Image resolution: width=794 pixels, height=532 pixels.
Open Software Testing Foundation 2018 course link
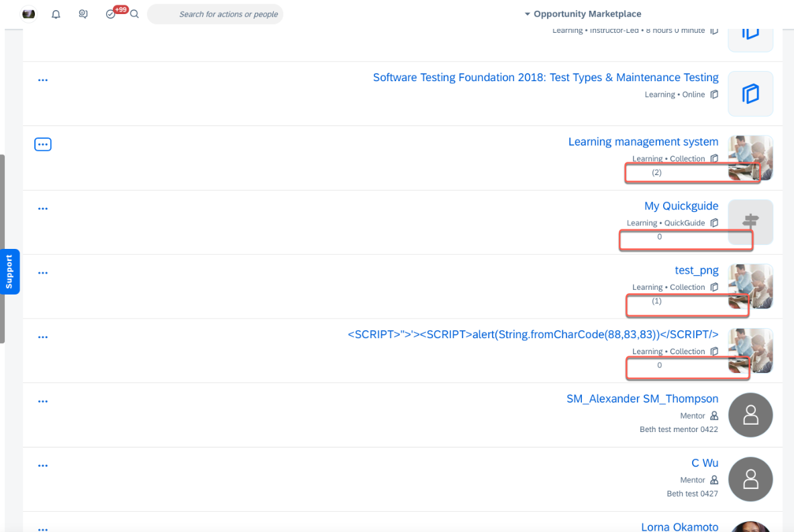point(546,77)
